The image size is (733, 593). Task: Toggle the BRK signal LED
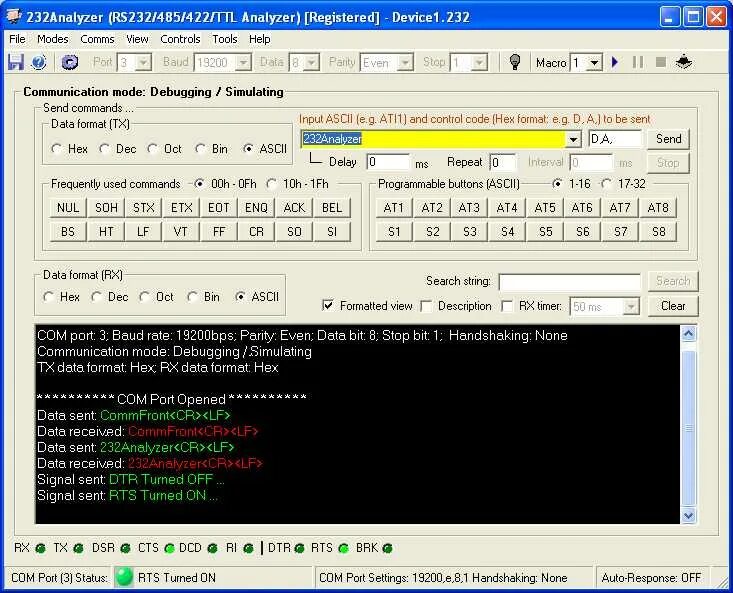(387, 548)
